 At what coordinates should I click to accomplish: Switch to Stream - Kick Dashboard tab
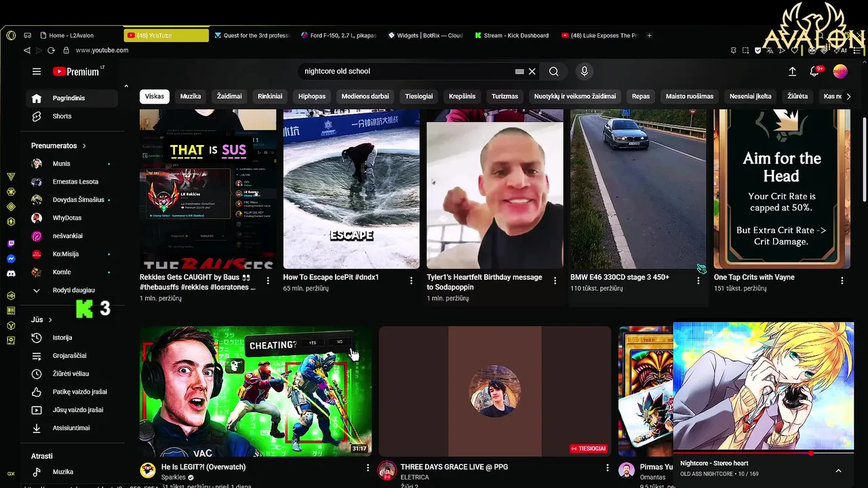tap(512, 35)
